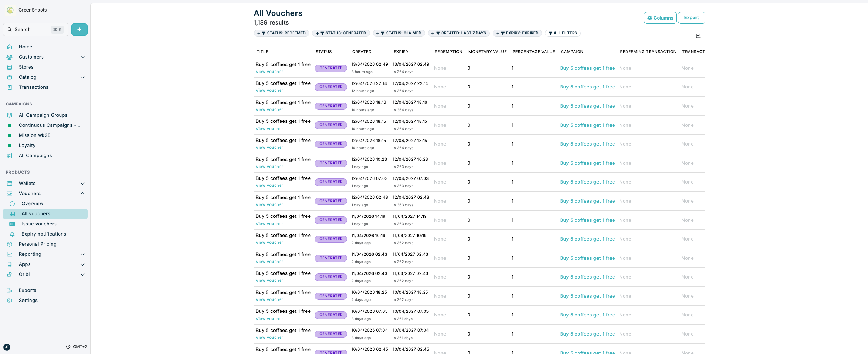
Task: Toggle the STATUS: CLAIMED filter chip
Action: tap(399, 33)
